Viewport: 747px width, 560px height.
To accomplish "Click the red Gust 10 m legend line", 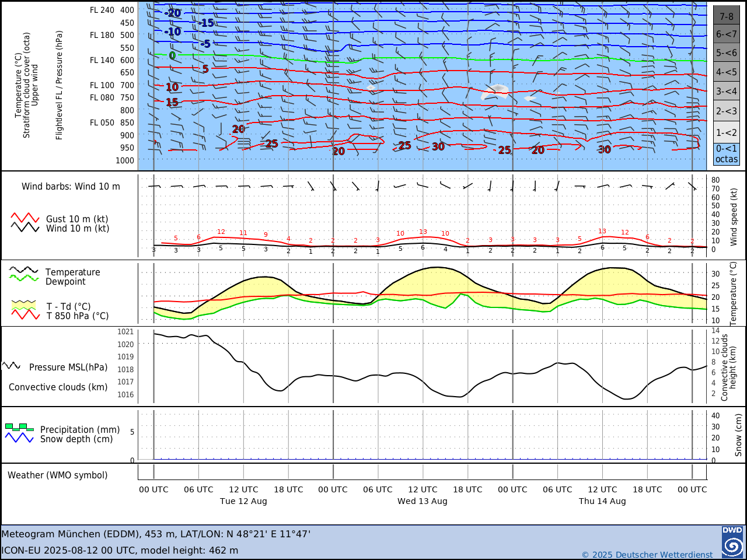I will (25, 218).
